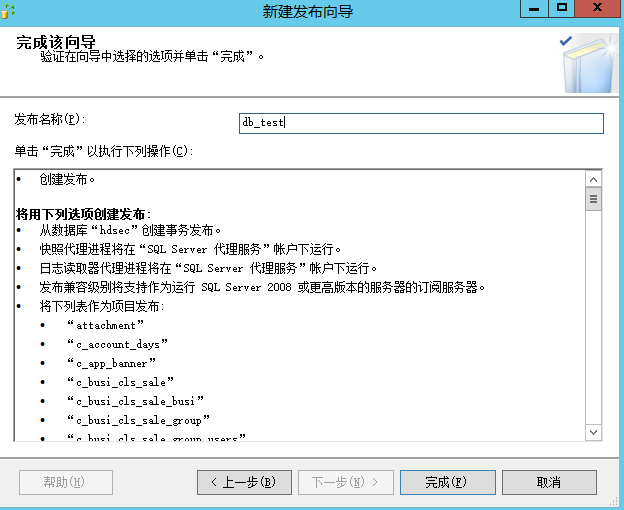Click the "c_busi_cls_sale_group" table entry

point(138,420)
